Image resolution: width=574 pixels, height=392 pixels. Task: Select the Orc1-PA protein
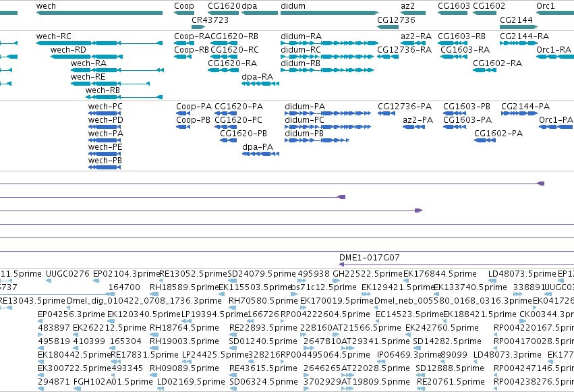(556, 127)
